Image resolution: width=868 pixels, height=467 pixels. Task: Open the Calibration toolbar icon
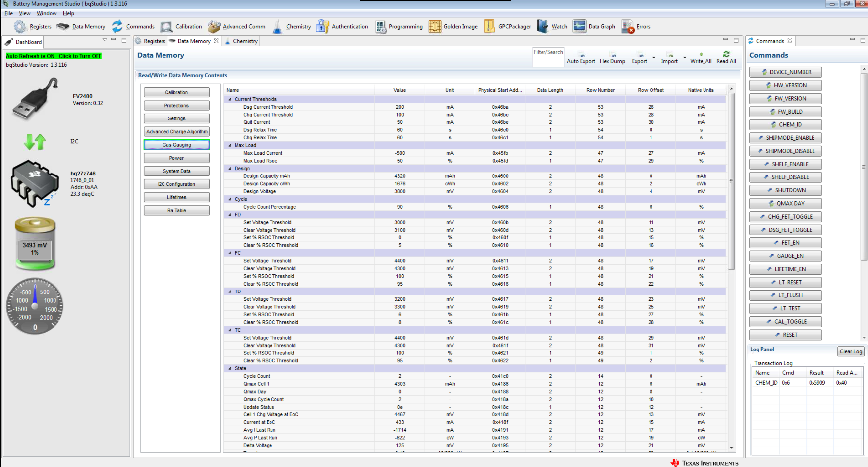tap(166, 27)
